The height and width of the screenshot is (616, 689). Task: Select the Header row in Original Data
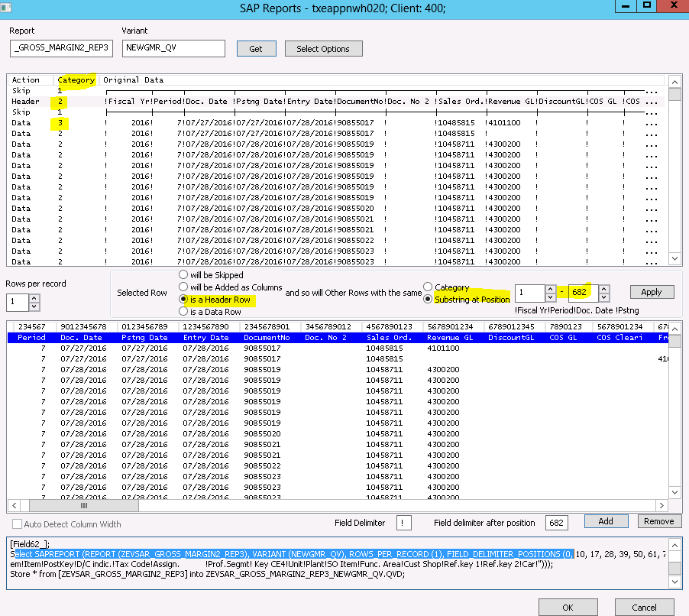point(336,101)
